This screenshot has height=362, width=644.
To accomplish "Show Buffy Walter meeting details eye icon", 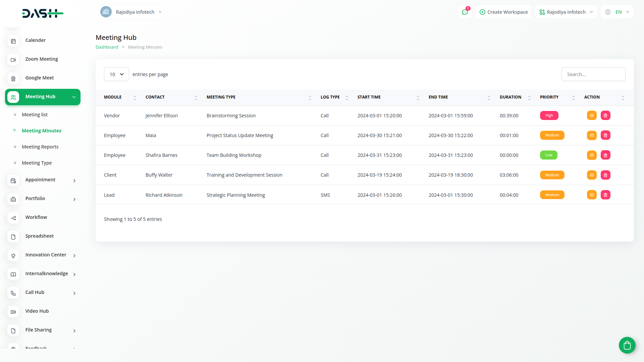I will pos(592,175).
